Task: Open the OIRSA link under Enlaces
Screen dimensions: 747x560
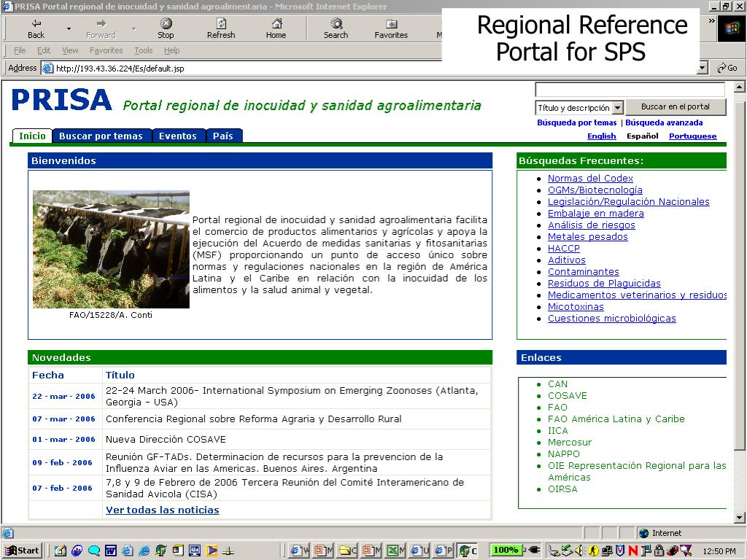Action: (x=562, y=489)
